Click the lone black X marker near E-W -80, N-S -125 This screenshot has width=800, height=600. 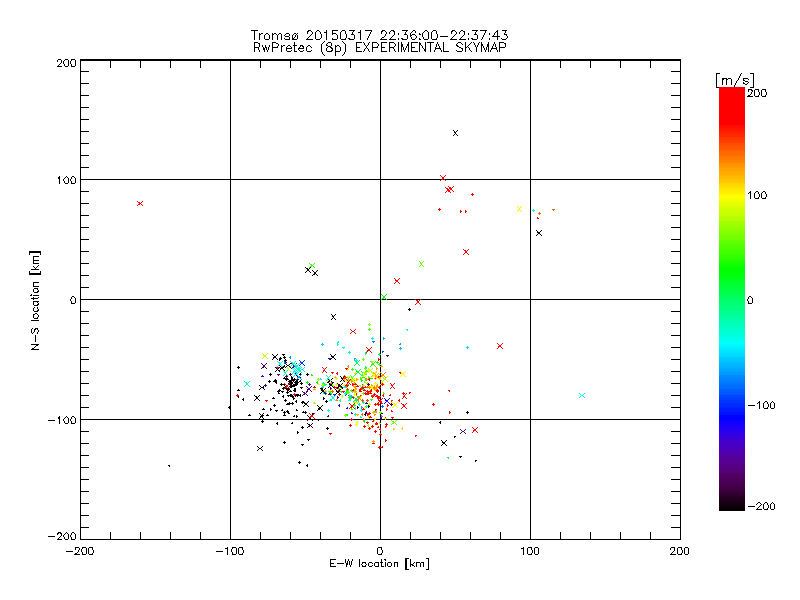click(260, 448)
